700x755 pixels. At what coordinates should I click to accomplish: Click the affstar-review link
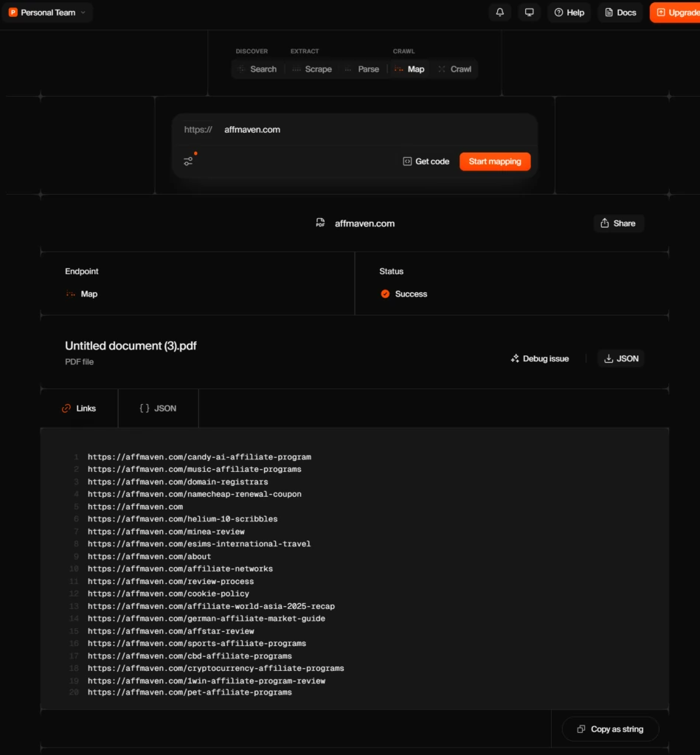tap(170, 631)
